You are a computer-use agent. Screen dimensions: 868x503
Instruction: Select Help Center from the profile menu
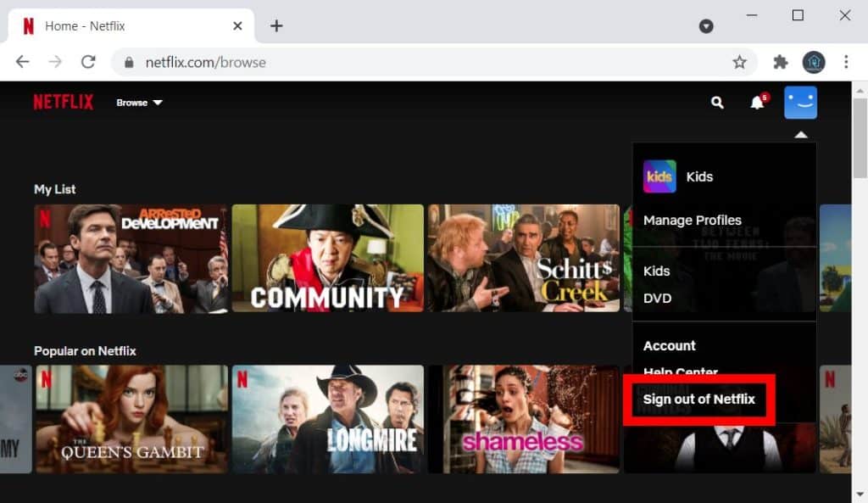[x=681, y=372]
